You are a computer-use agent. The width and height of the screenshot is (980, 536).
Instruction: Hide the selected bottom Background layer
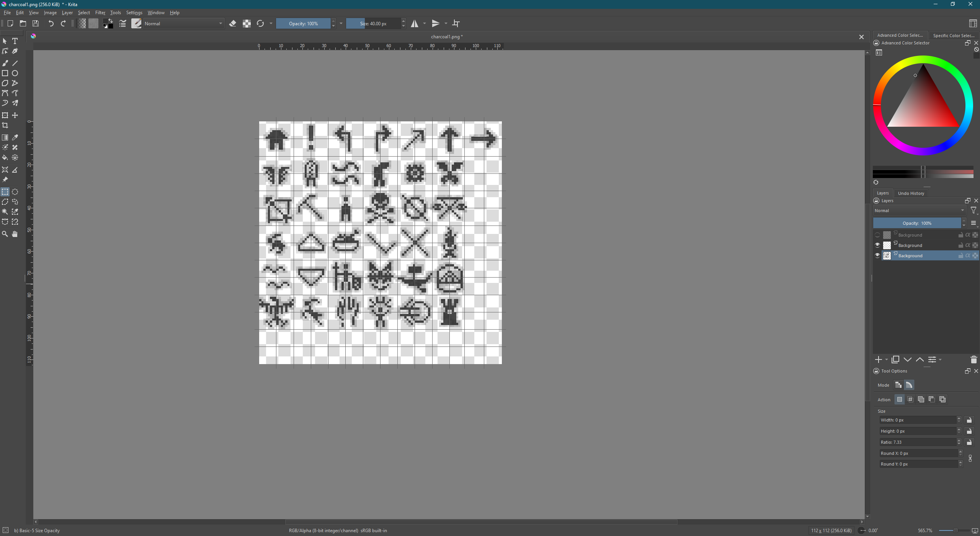pyautogui.click(x=877, y=256)
